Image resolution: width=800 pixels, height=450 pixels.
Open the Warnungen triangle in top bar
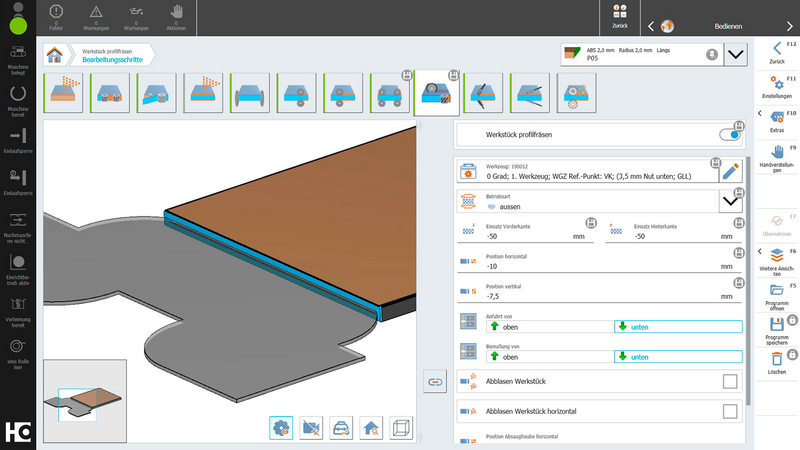95,12
